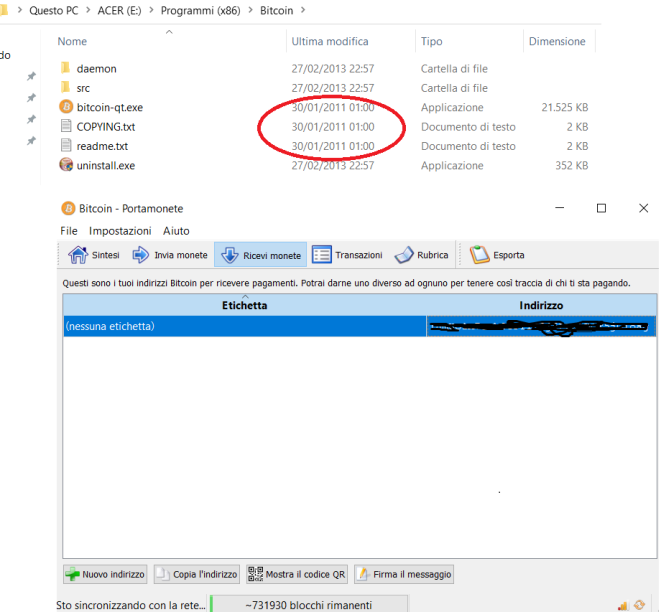The image size is (661, 612).
Task: Click the COPYING.txt file name
Action: pos(106,127)
